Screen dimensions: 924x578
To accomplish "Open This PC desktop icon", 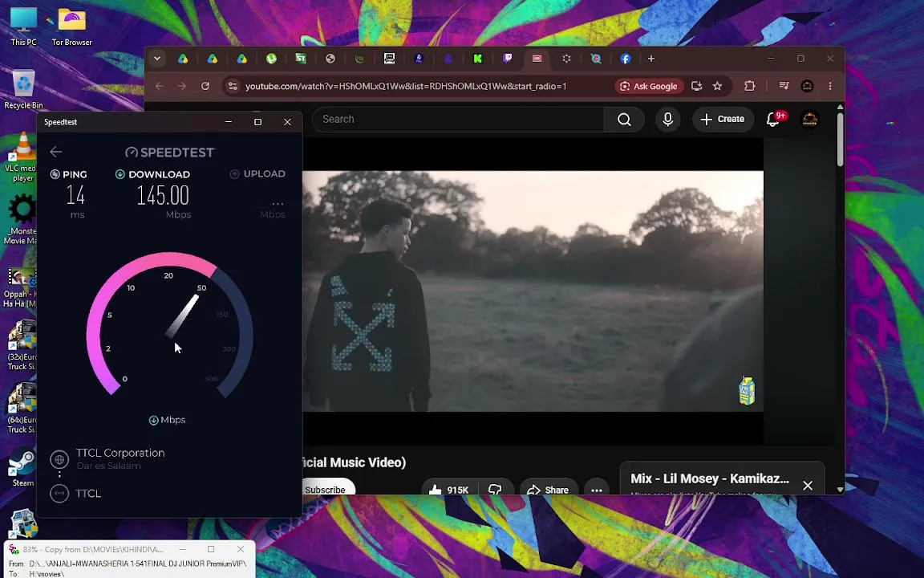I will coord(23,26).
